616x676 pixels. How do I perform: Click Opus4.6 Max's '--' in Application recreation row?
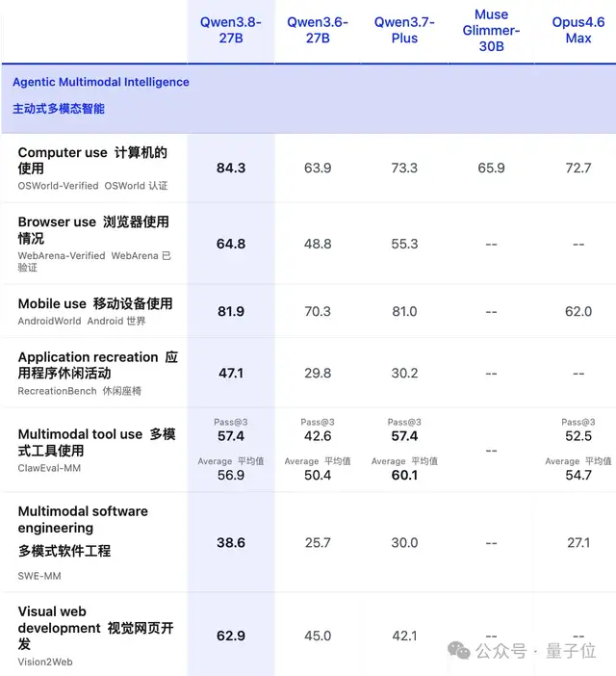pos(578,374)
